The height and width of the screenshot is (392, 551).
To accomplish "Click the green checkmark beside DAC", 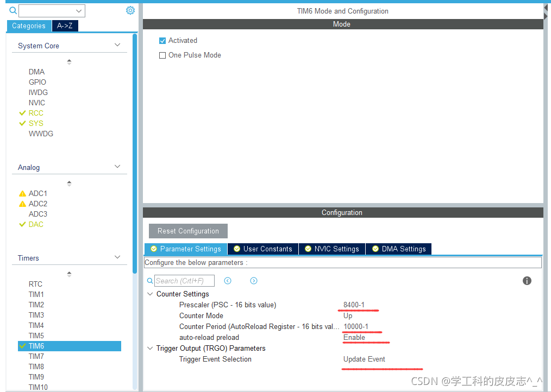I will [x=22, y=224].
